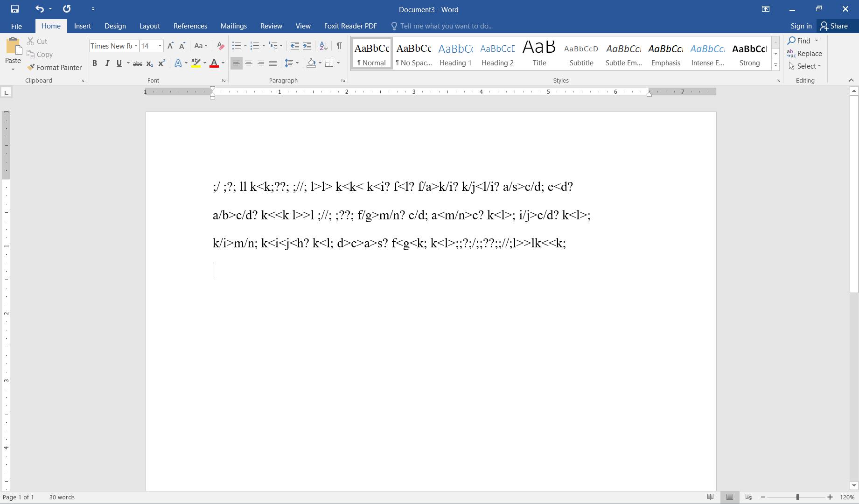Open the Layout ribbon tab

click(x=149, y=26)
